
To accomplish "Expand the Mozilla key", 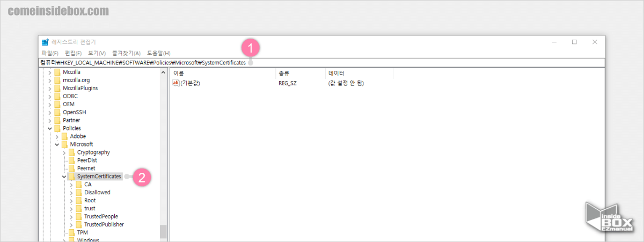I will point(50,72).
